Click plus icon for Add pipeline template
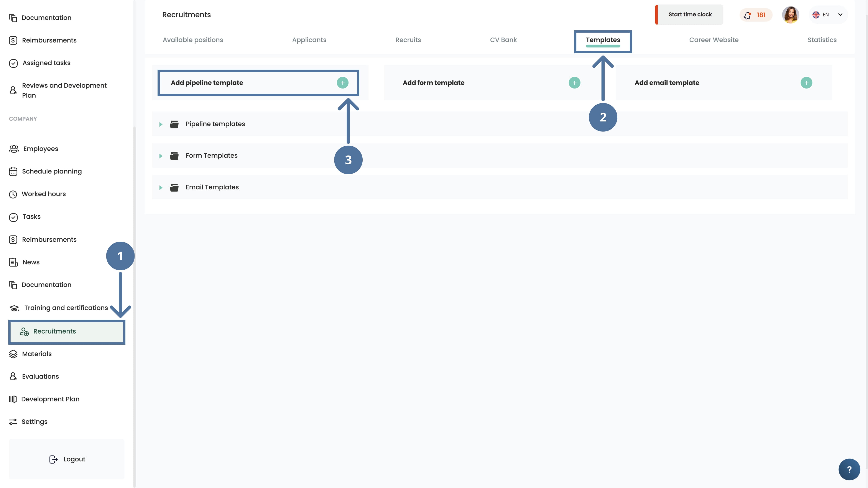Image resolution: width=868 pixels, height=488 pixels. pyautogui.click(x=342, y=83)
